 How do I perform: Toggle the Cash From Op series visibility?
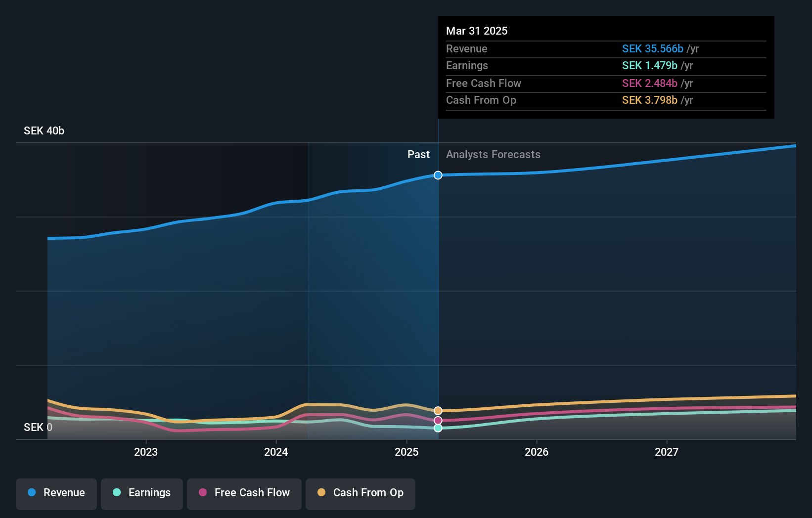361,493
